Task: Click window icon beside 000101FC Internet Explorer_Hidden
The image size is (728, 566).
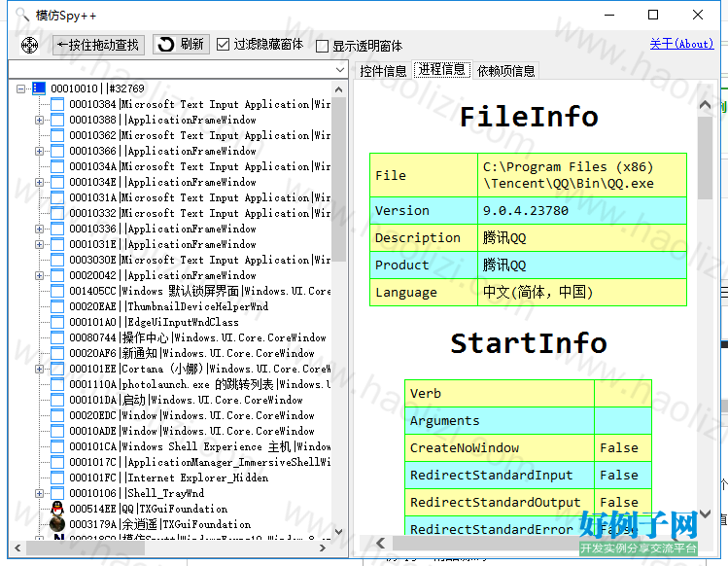Action: (x=57, y=478)
